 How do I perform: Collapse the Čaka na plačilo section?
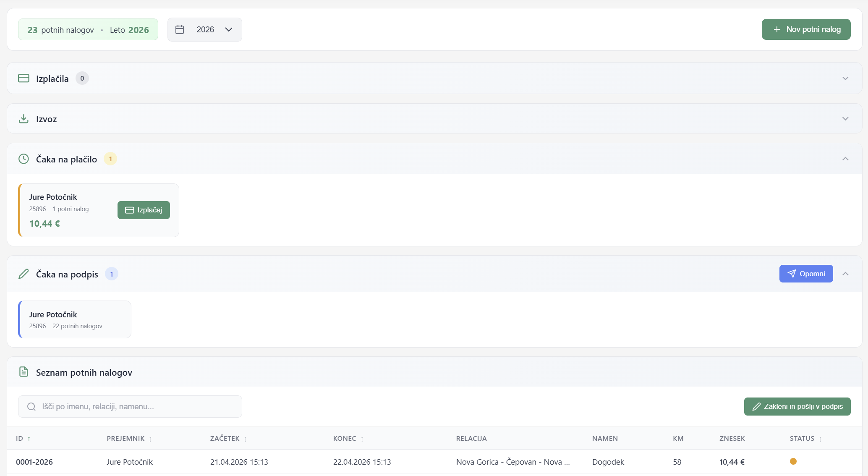point(845,159)
